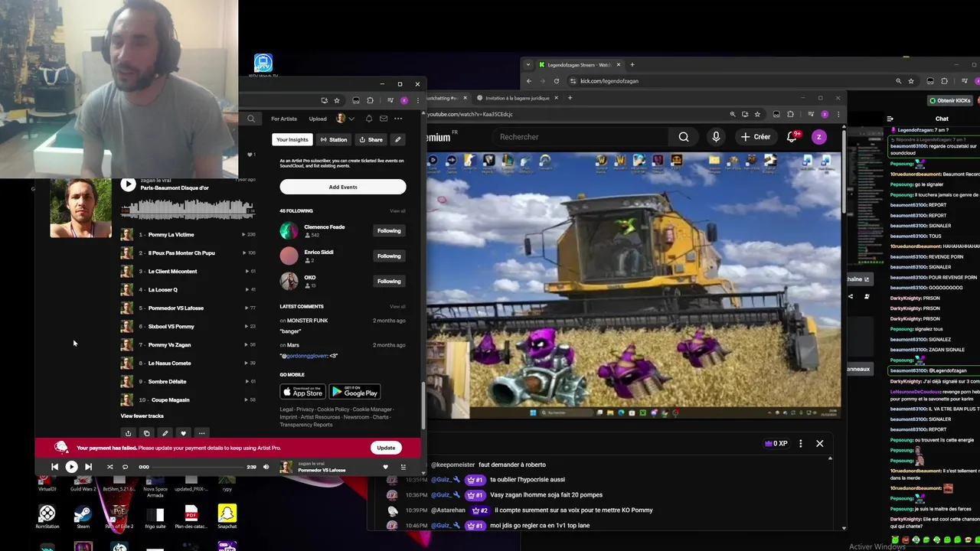
Task: Skip to next track in SoundCloud player
Action: click(x=88, y=467)
